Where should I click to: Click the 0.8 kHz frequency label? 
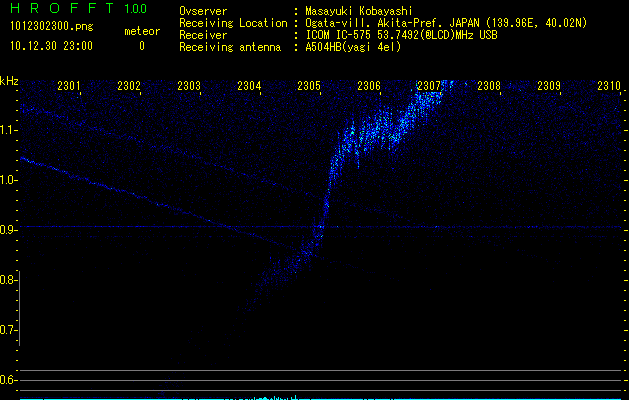8,280
